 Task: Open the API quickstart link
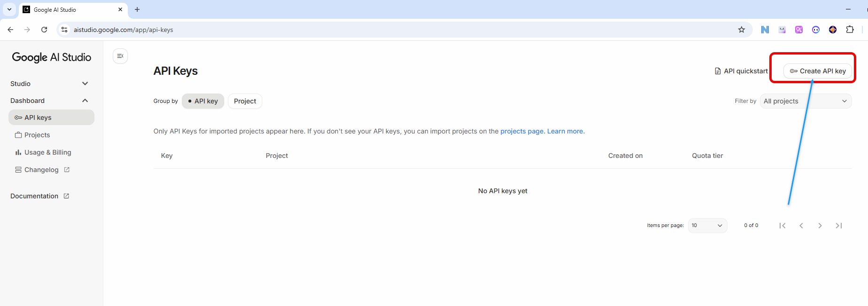741,71
